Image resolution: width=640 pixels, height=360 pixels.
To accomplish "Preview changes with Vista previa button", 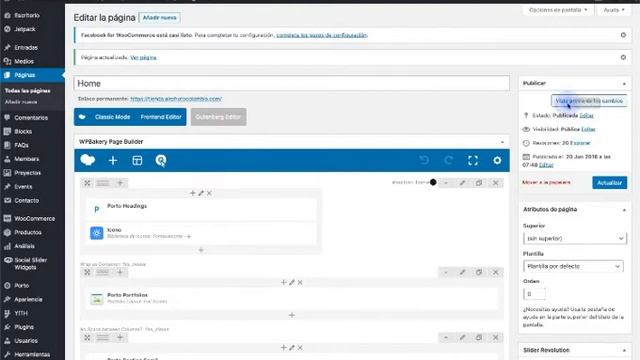I will click(589, 101).
